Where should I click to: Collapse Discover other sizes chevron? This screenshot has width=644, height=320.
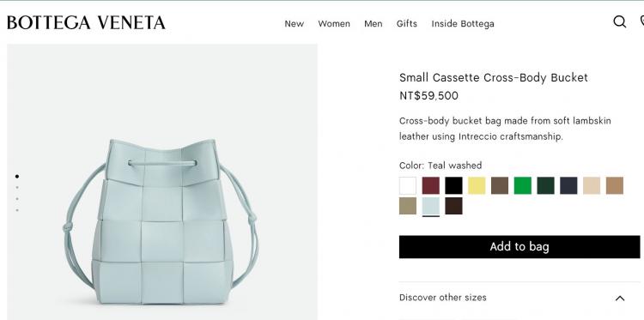pyautogui.click(x=620, y=299)
